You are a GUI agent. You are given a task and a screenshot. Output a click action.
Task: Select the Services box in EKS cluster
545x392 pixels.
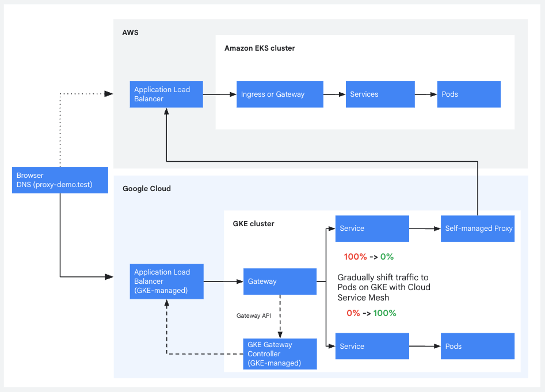point(380,94)
